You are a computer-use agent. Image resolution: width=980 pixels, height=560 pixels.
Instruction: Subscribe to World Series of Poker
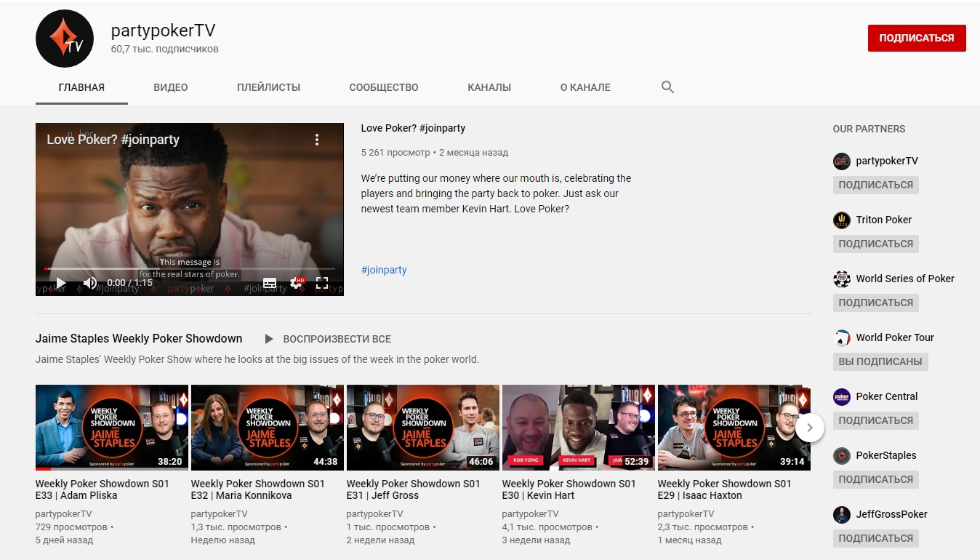[875, 303]
